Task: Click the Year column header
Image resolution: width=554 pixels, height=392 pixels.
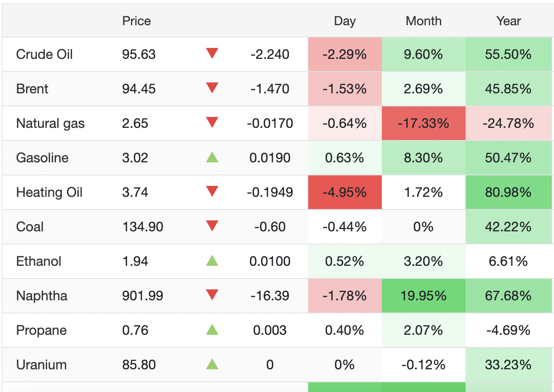Action: 509,21
